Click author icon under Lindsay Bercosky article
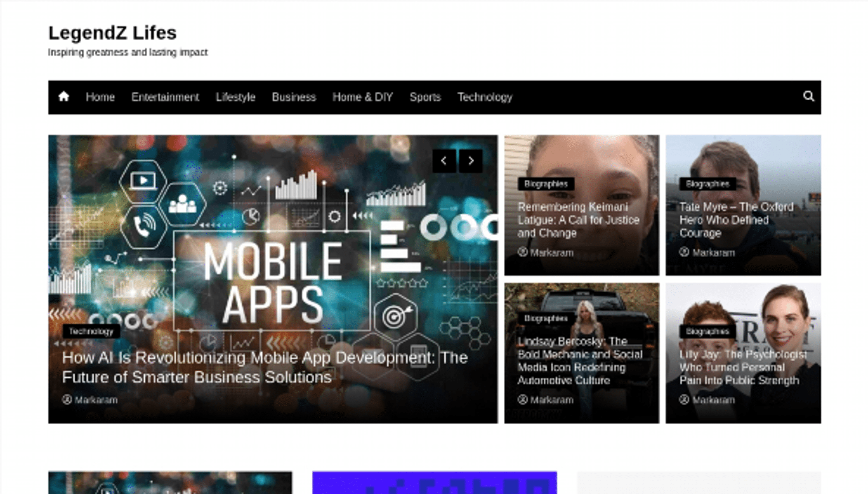Viewport: 868px width, 494px height. click(523, 400)
